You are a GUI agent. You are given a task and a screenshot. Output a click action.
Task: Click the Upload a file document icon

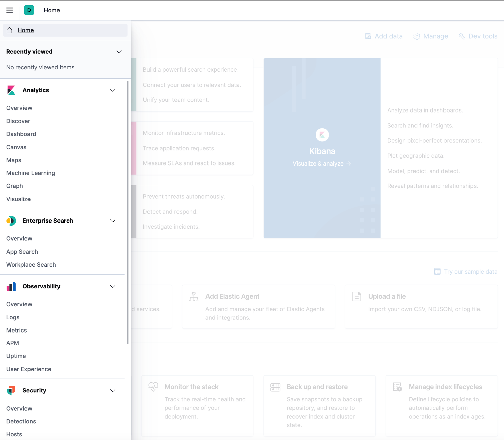click(357, 296)
